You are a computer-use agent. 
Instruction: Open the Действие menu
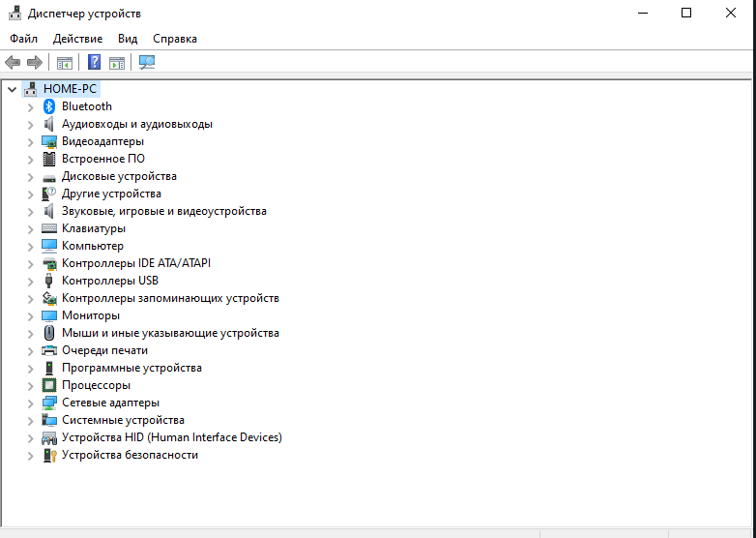click(x=77, y=39)
